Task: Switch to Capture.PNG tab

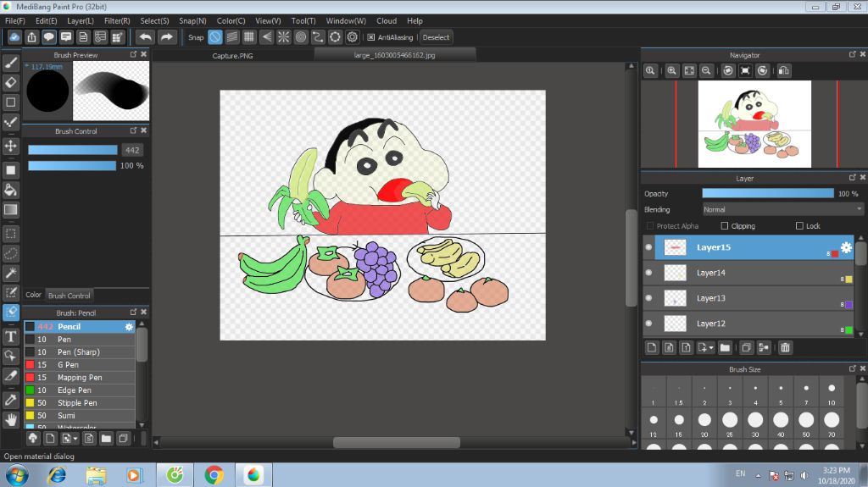Action: [232, 55]
